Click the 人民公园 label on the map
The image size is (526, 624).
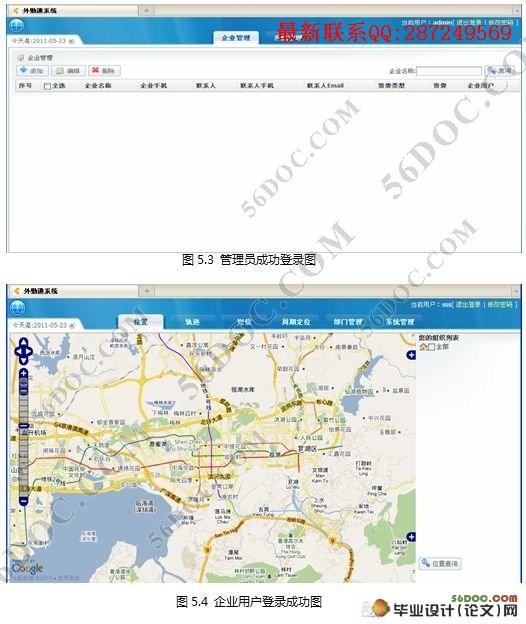tap(312, 437)
